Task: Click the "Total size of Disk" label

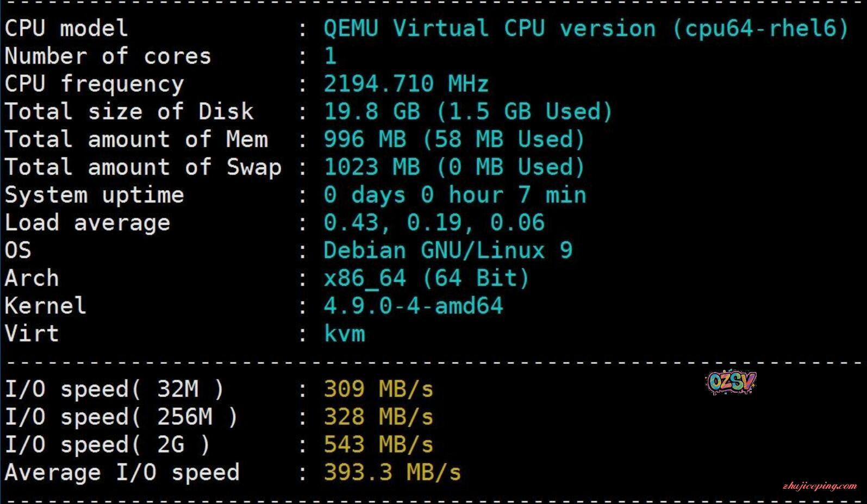Action: click(129, 111)
